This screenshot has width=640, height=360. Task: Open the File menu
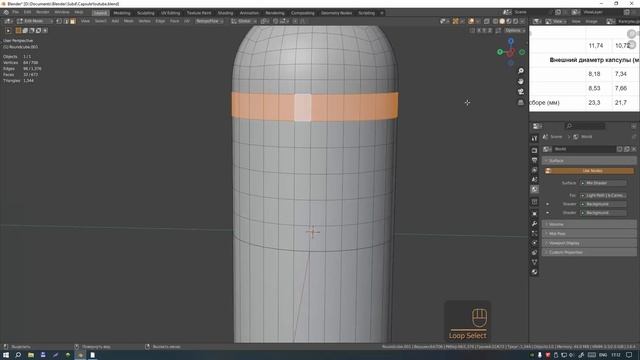click(16, 13)
